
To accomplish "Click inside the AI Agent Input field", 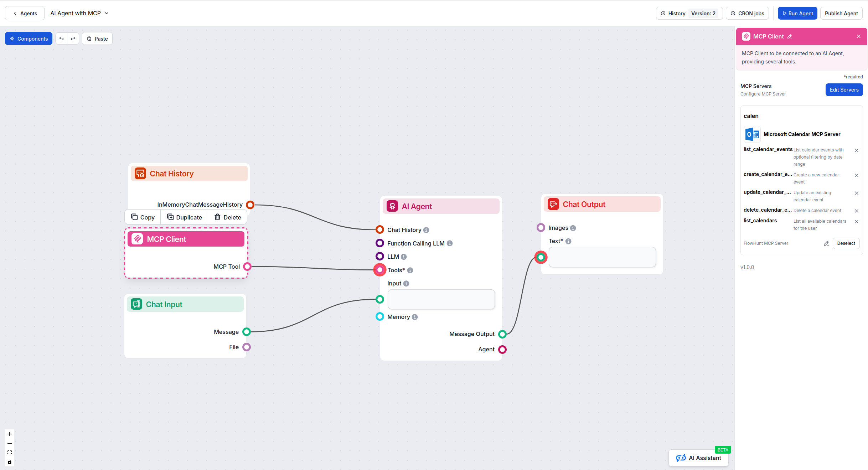I will pyautogui.click(x=441, y=299).
